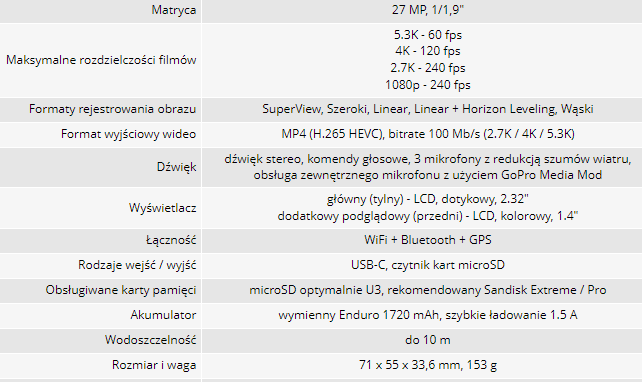Click the Wyświetlacz row label
This screenshot has width=642, height=382.
click(x=163, y=208)
